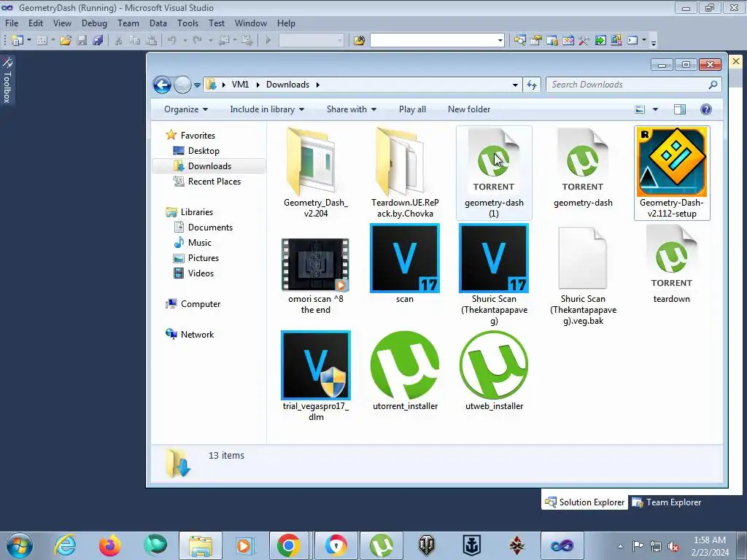Viewport: 747px width, 560px height.
Task: Select Desktop under Favorites
Action: (x=204, y=151)
